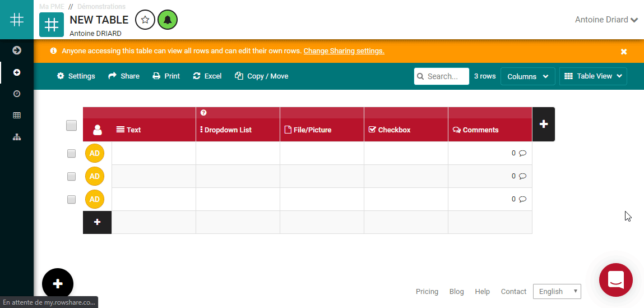Click the Antoine DRIARD owner name under the title

[95, 33]
